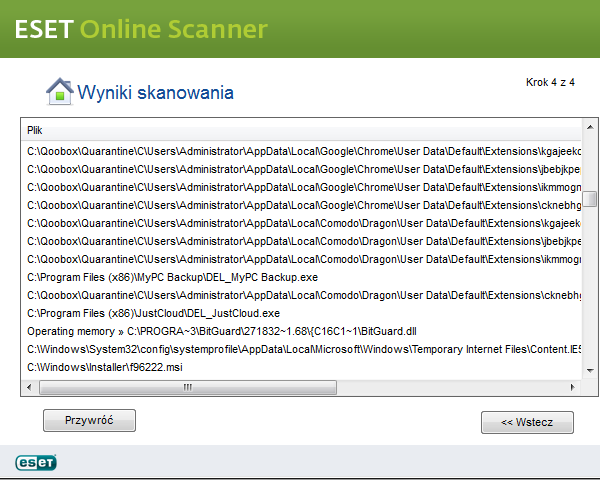Select the Comodo Dragon Extensions\kgajeek row

(x=302, y=223)
